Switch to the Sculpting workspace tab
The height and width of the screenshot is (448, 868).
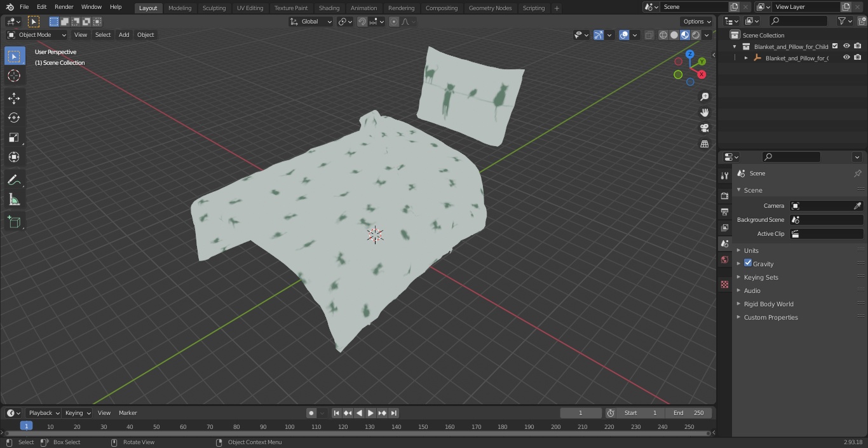[x=214, y=8]
